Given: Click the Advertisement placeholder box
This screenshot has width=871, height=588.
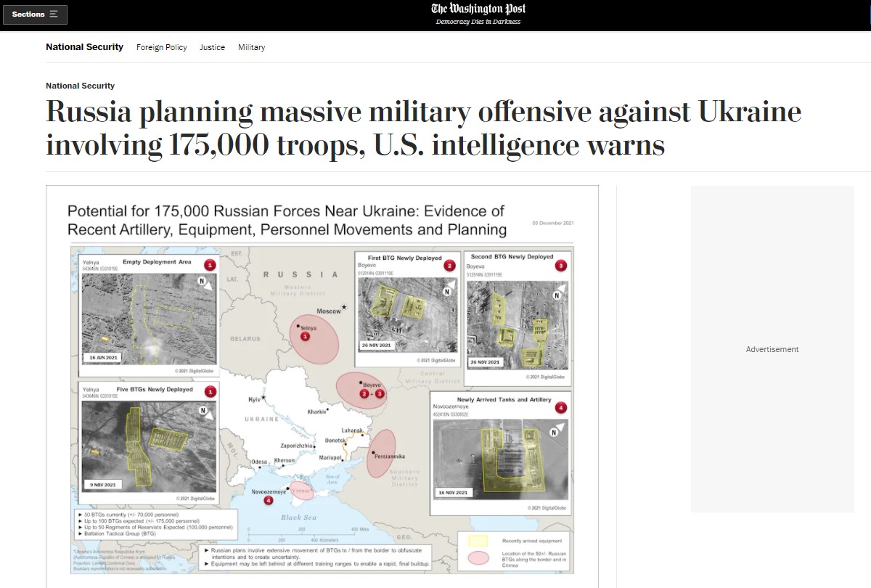Looking at the screenshot, I should click(x=772, y=349).
